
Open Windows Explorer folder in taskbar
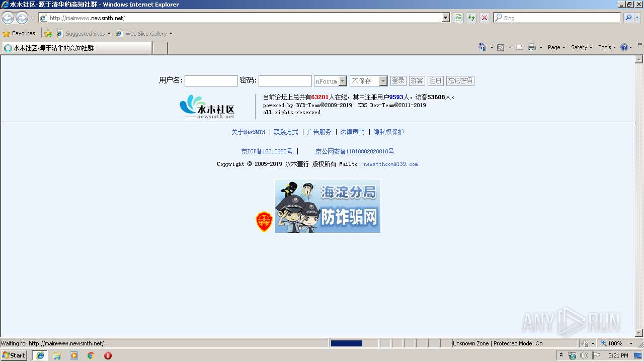point(57,355)
